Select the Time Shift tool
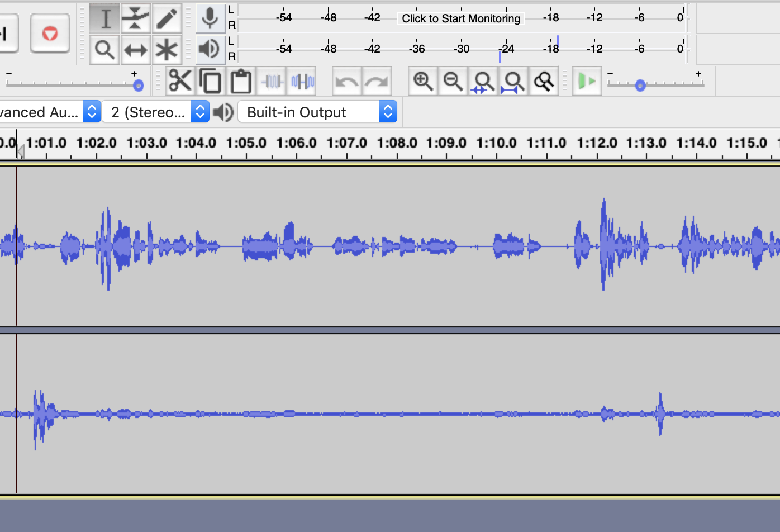 click(136, 50)
